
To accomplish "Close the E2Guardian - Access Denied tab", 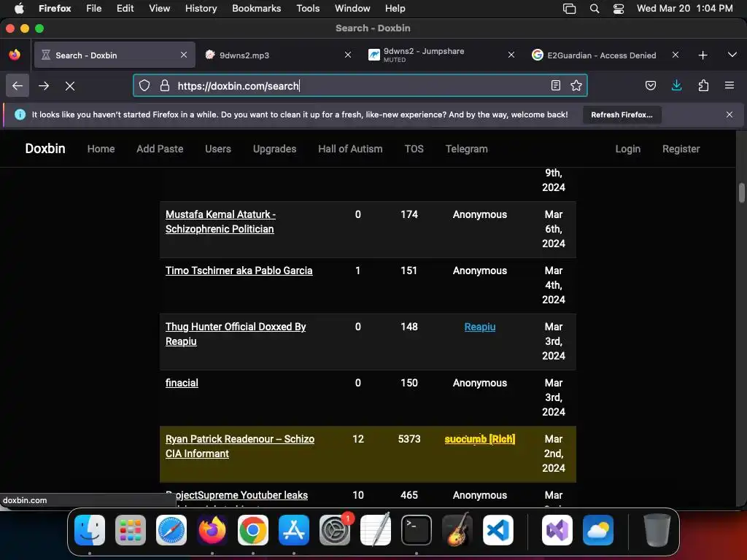I will (x=675, y=55).
